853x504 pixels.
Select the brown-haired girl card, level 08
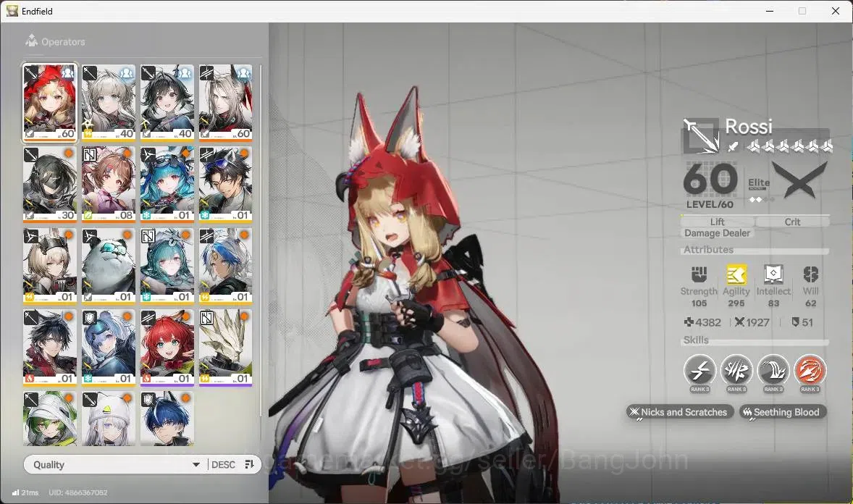point(109,184)
